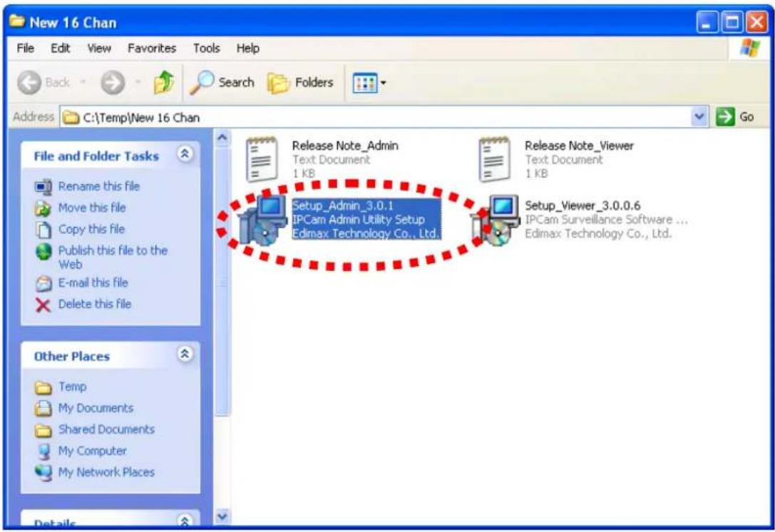Open the Help menu
This screenshot has height=532, width=775.
coord(247,48)
